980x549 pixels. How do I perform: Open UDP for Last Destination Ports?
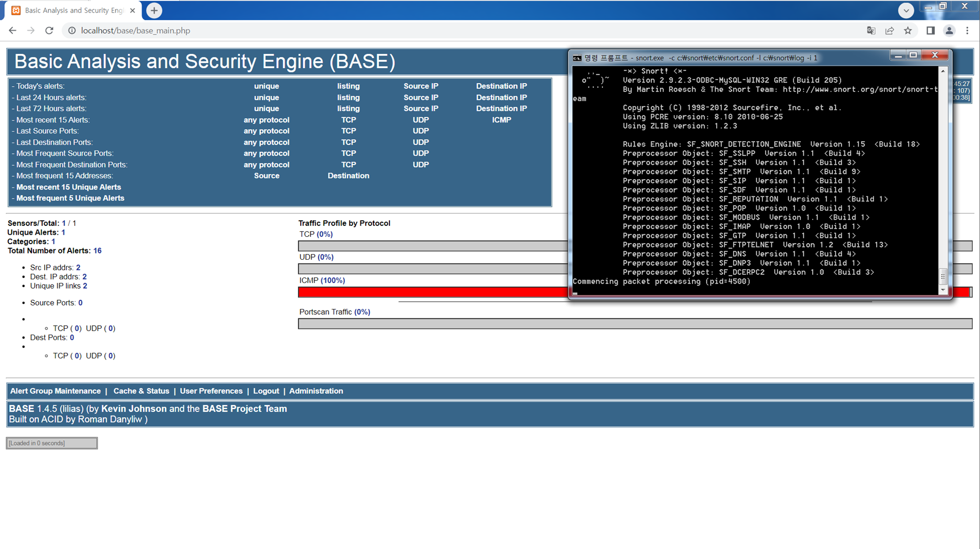click(x=421, y=142)
